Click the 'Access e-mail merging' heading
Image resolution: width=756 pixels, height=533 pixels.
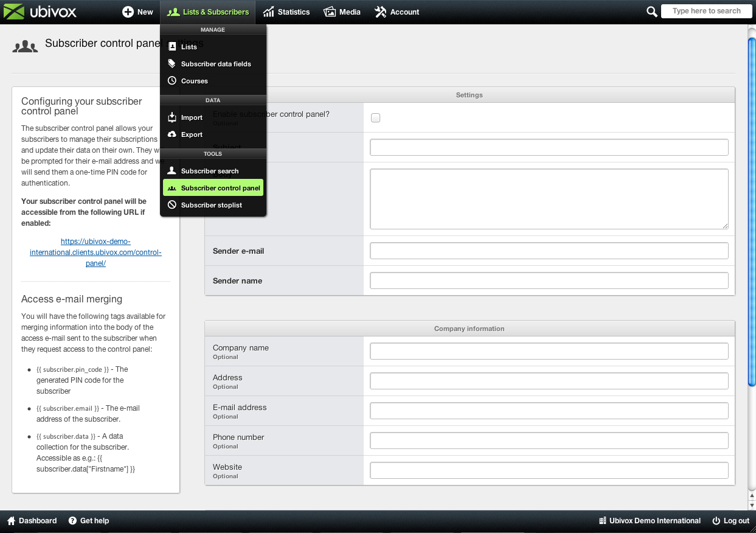click(72, 299)
